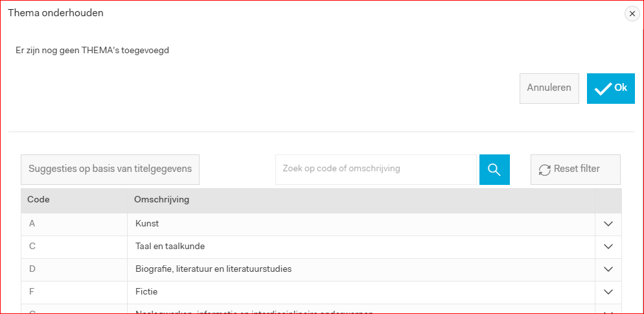Viewport: 644px width, 314px height.
Task: Close the Thema onderhouden dialog
Action: (632, 14)
